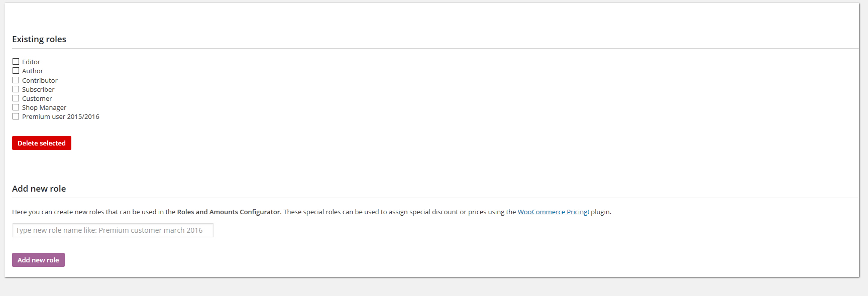Mark the Customer role checkbox
The width and height of the screenshot is (868, 296).
click(16, 98)
